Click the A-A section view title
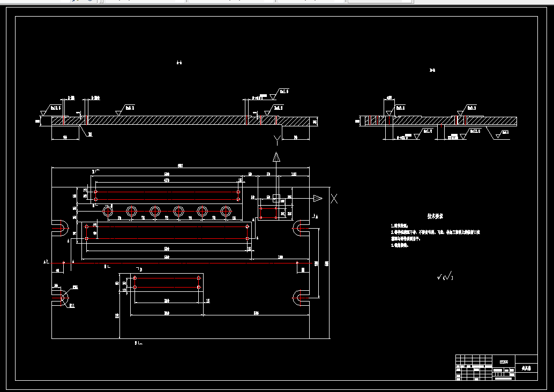The width and height of the screenshot is (554, 392). (x=179, y=63)
